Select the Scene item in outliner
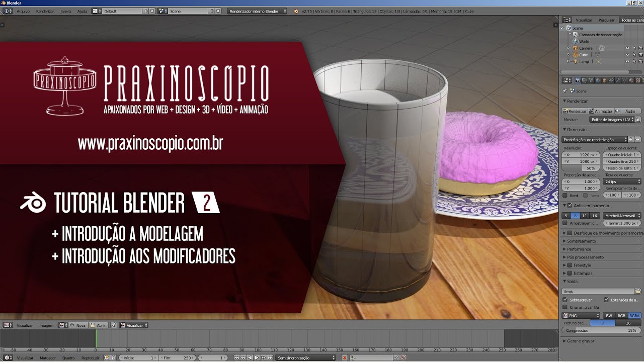644x362 pixels. point(577,28)
